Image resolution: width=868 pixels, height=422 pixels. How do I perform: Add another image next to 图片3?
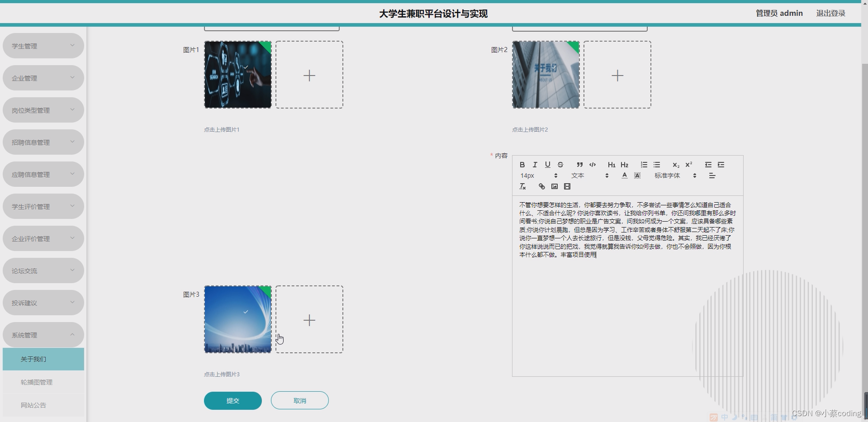(309, 319)
